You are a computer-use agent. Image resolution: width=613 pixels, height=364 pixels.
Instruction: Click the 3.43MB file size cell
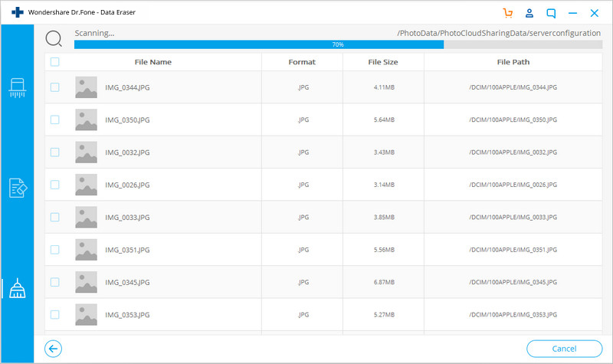click(384, 152)
